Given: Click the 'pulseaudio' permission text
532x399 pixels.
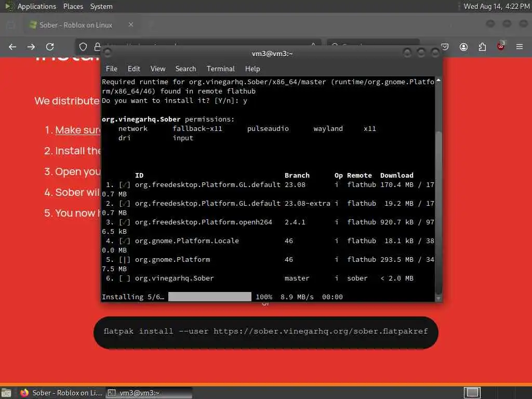Looking at the screenshot, I should (268, 129).
